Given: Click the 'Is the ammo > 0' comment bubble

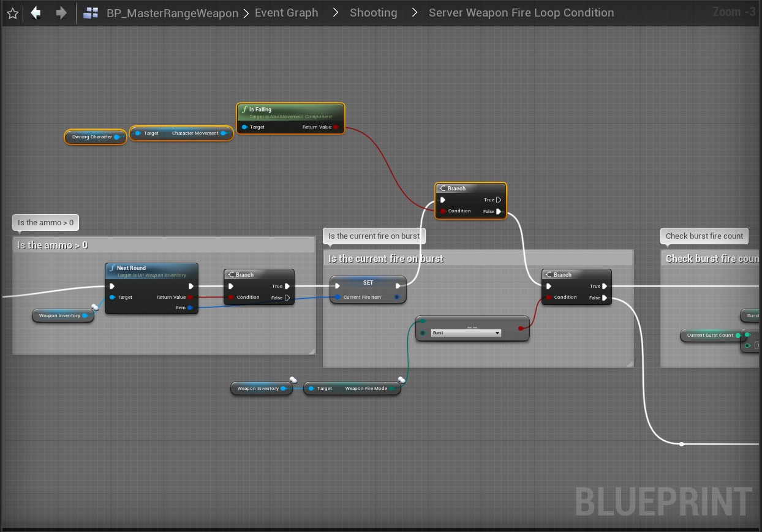Looking at the screenshot, I should click(x=45, y=223).
